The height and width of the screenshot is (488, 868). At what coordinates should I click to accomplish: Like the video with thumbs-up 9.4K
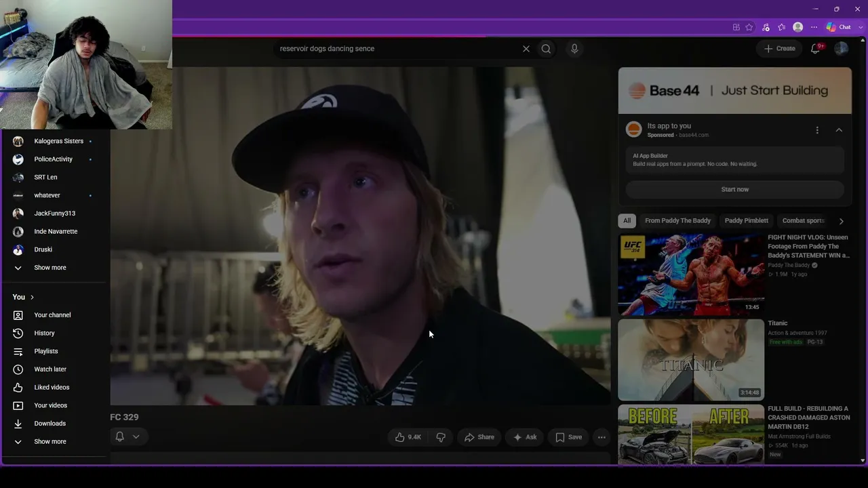coord(408,437)
